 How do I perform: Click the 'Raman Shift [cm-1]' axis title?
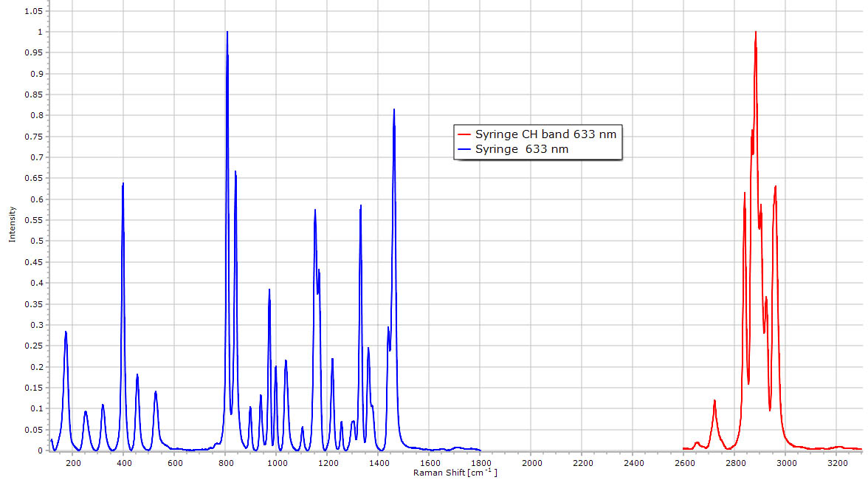pyautogui.click(x=455, y=472)
